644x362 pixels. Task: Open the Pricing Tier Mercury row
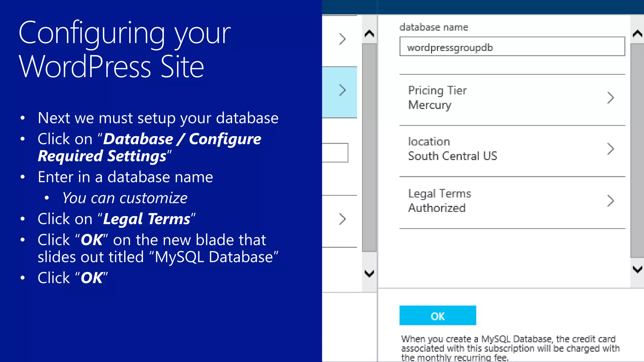503,98
